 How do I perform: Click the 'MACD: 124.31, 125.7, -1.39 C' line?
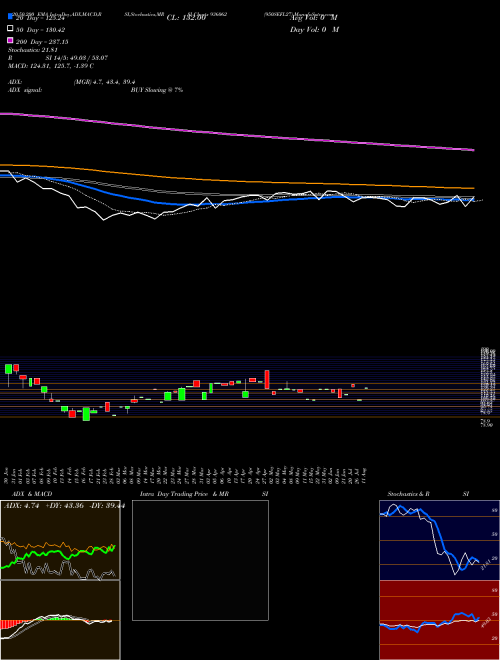tap(51, 66)
